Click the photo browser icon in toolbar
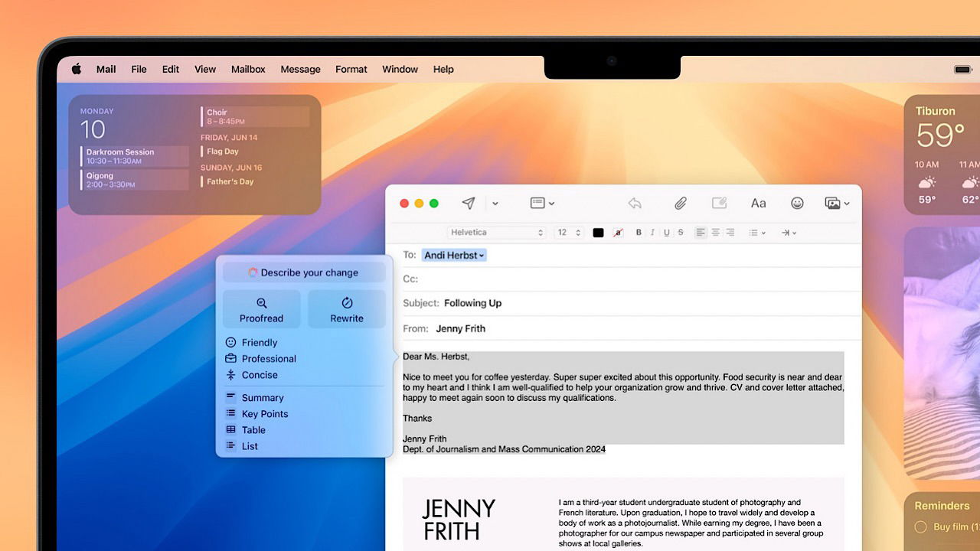The width and height of the screenshot is (980, 551). [x=837, y=203]
